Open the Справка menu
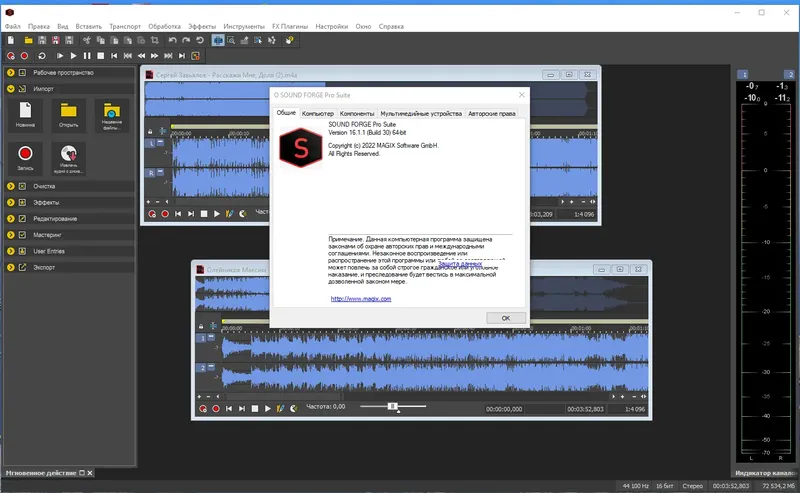 click(391, 27)
